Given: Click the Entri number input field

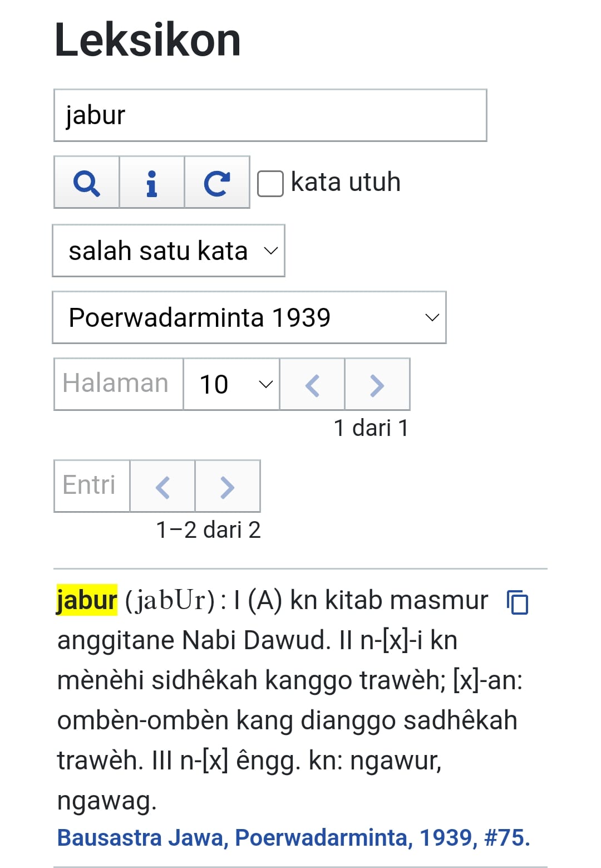Looking at the screenshot, I should 92,486.
